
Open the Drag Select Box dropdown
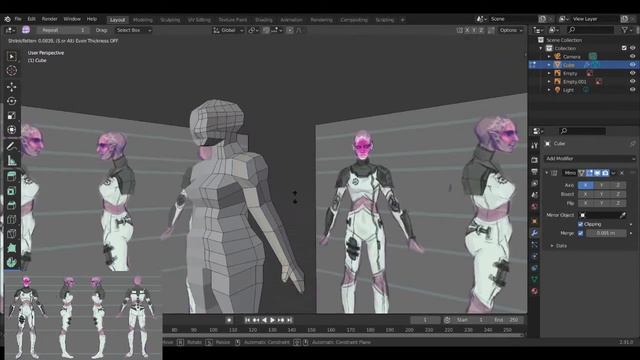point(133,30)
